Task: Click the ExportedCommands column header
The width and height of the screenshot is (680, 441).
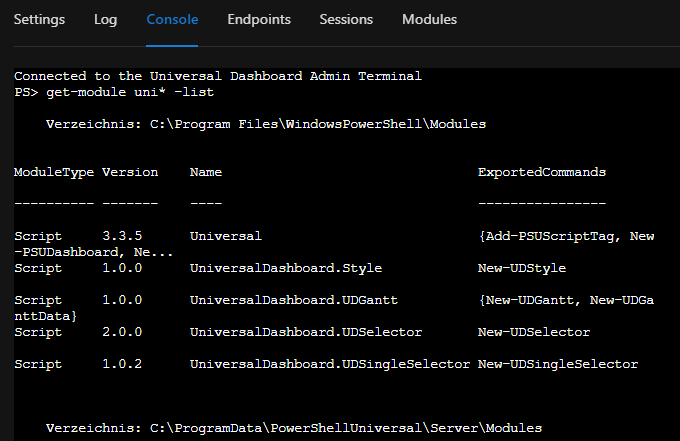Action: click(542, 173)
